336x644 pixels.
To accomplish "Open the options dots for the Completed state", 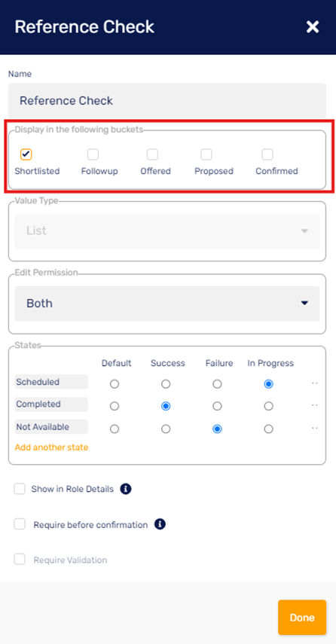I will (315, 405).
